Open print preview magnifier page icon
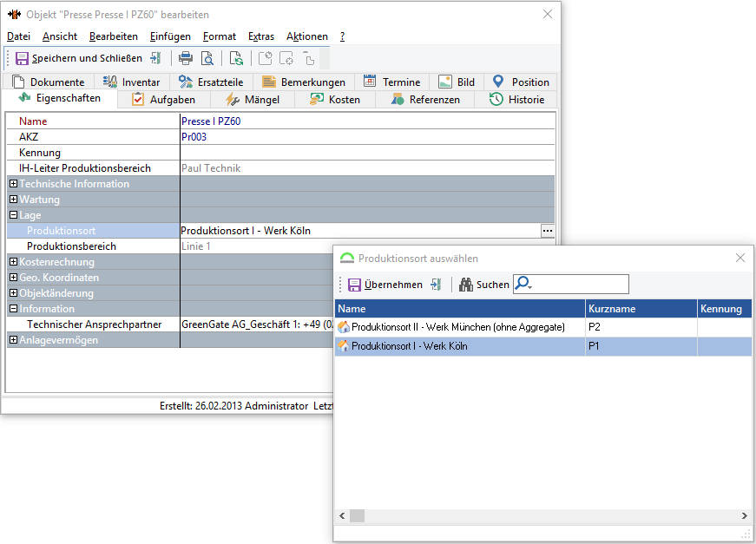 [207, 58]
